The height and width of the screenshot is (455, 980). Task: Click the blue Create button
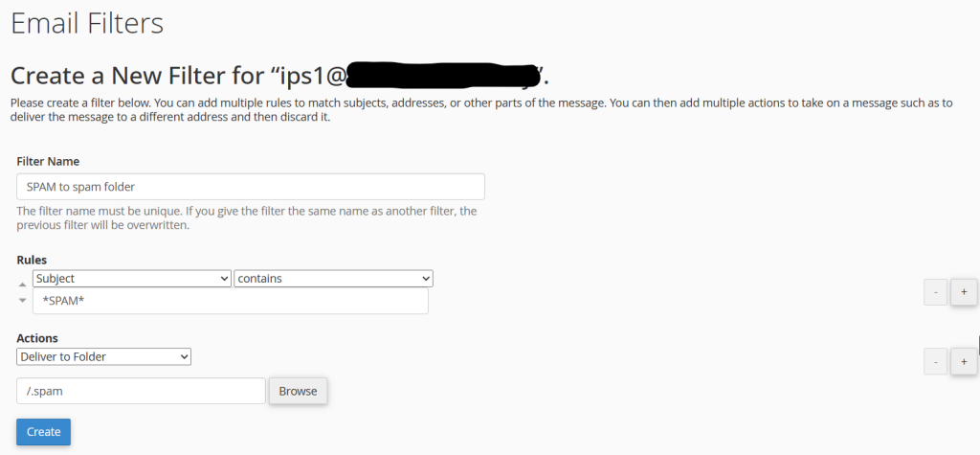tap(43, 432)
